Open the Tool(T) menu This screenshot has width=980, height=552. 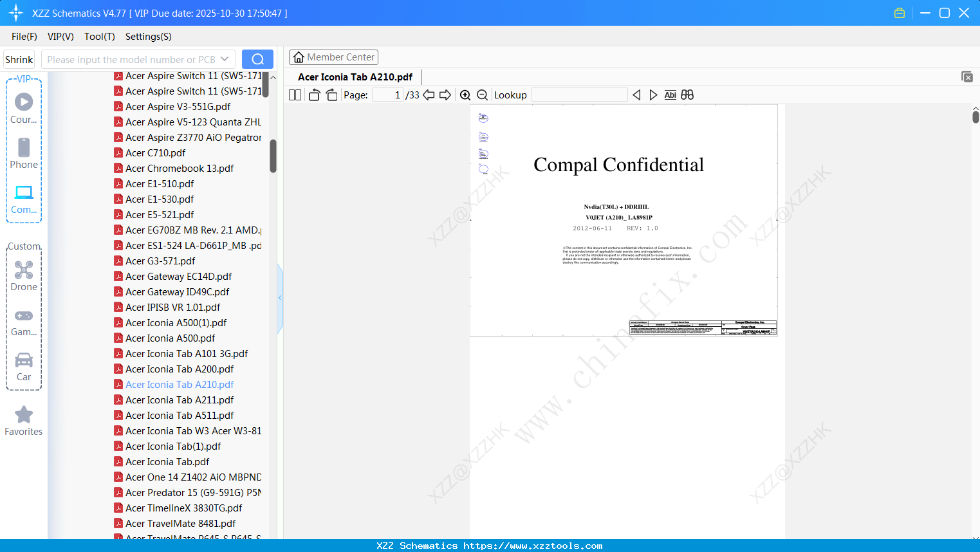[100, 37]
